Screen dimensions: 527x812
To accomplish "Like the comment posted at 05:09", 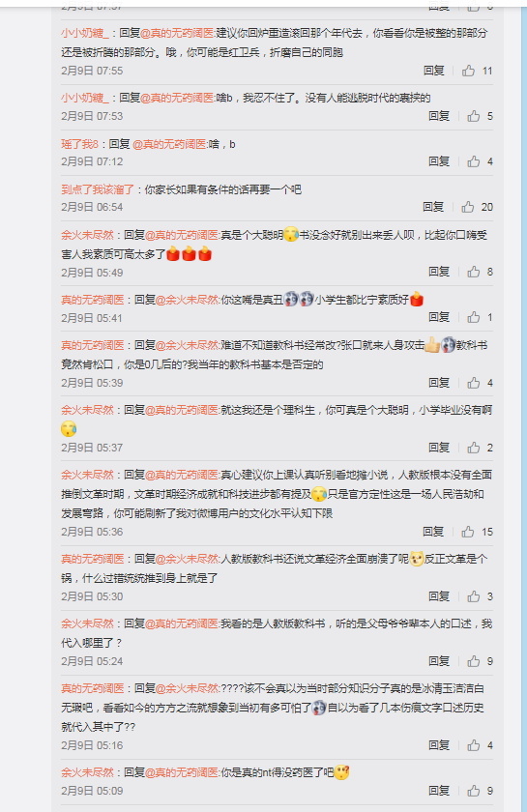I will coord(474,791).
